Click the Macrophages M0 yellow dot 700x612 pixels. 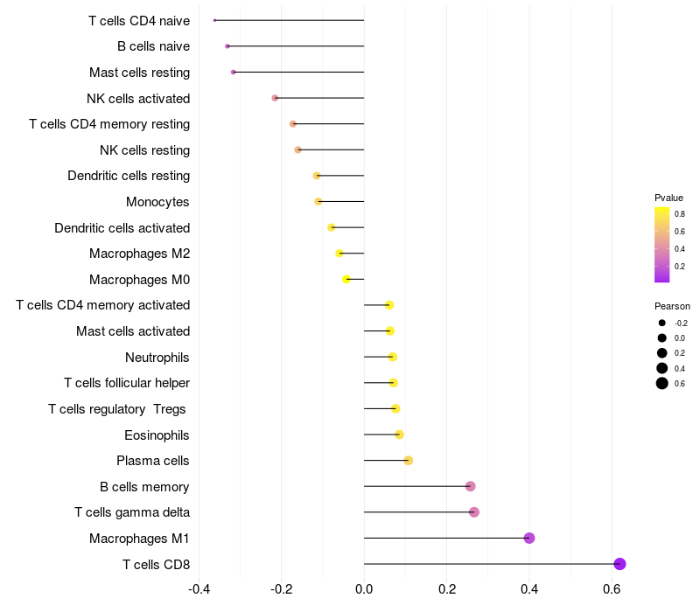(346, 279)
